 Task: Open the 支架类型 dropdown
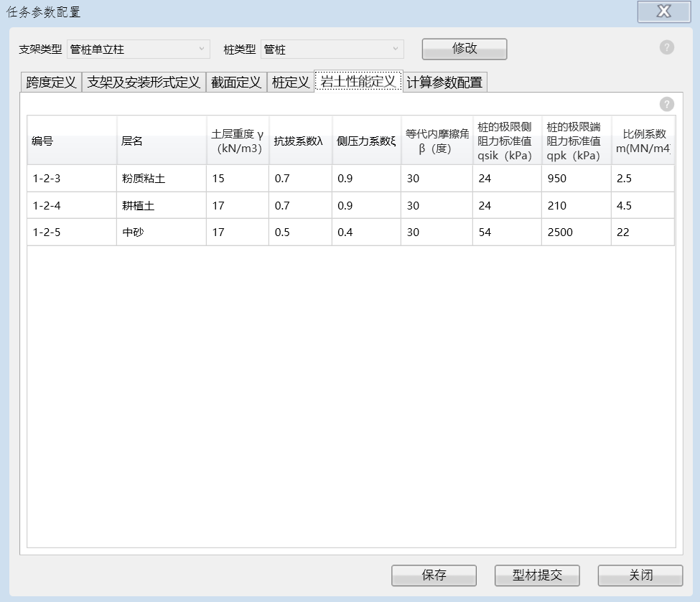(139, 50)
